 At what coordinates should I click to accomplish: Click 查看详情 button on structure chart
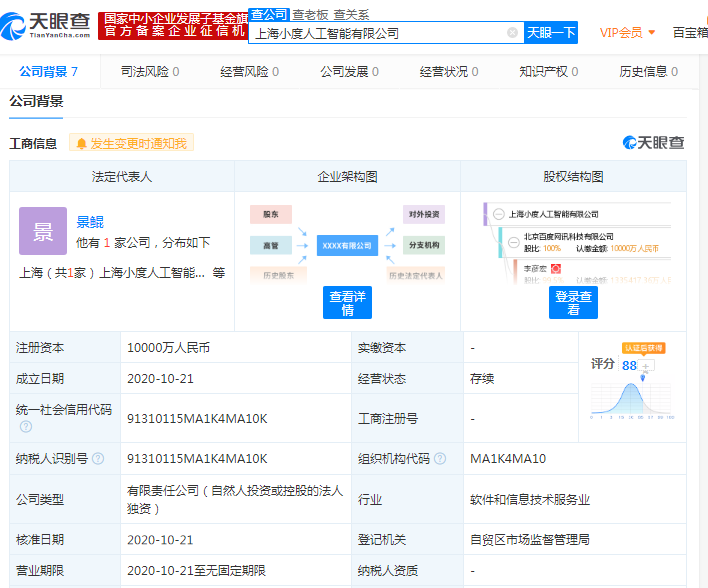pyautogui.click(x=347, y=303)
